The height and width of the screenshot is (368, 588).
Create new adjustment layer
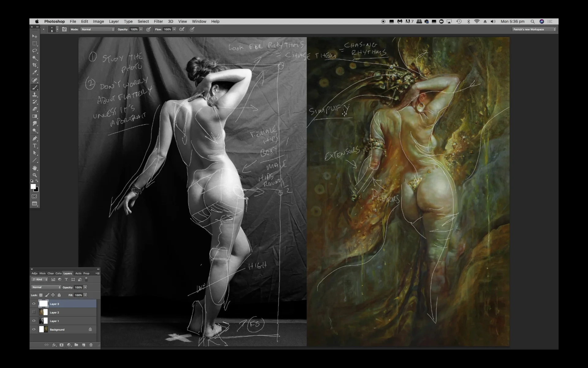coord(69,345)
